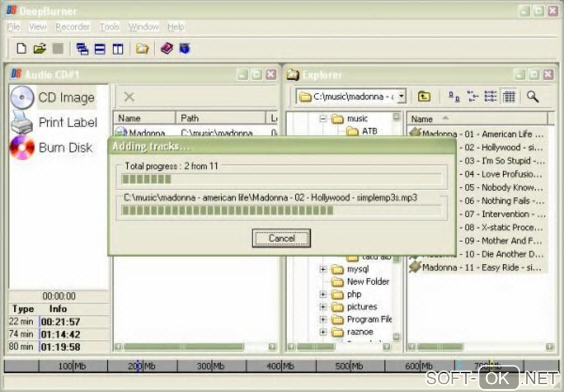Viewport: 564px width, 392px height.
Task: Expand the raznoe folder
Action: [323, 332]
